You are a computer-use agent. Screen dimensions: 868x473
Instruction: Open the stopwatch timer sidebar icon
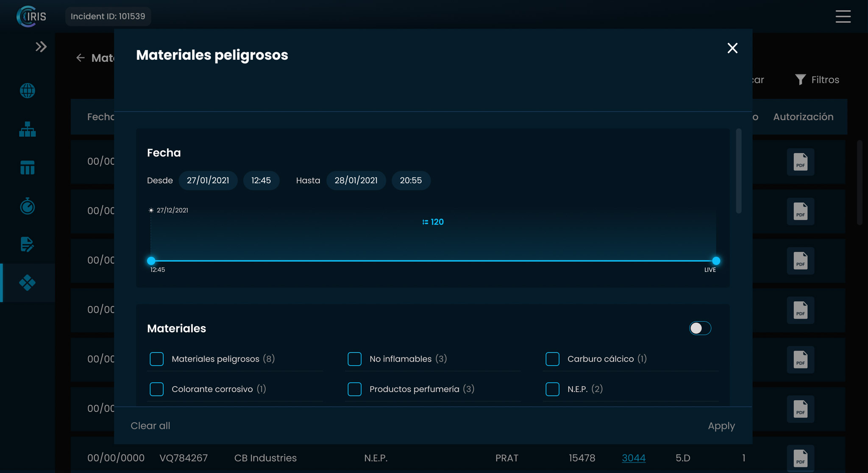click(27, 206)
